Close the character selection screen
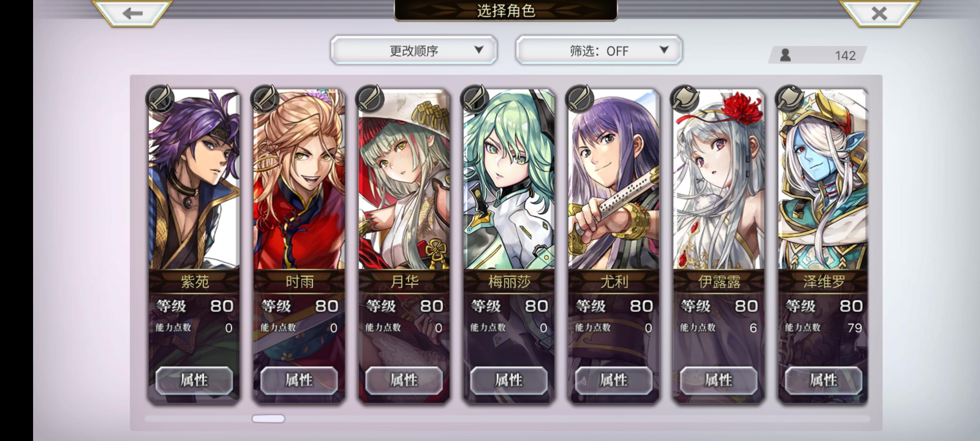Screen dimensions: 980x441 879,13
